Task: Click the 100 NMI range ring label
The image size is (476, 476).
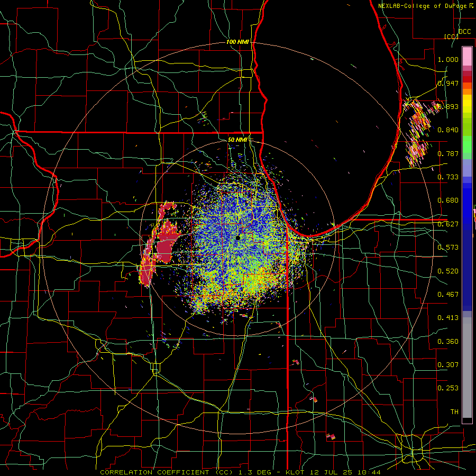Action: coord(237,42)
